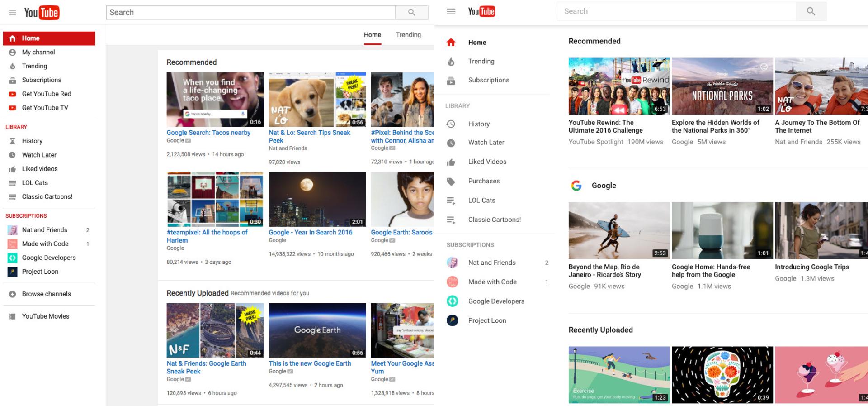Click the YouTube Movies film strip icon
The height and width of the screenshot is (406, 868).
pos(13,317)
